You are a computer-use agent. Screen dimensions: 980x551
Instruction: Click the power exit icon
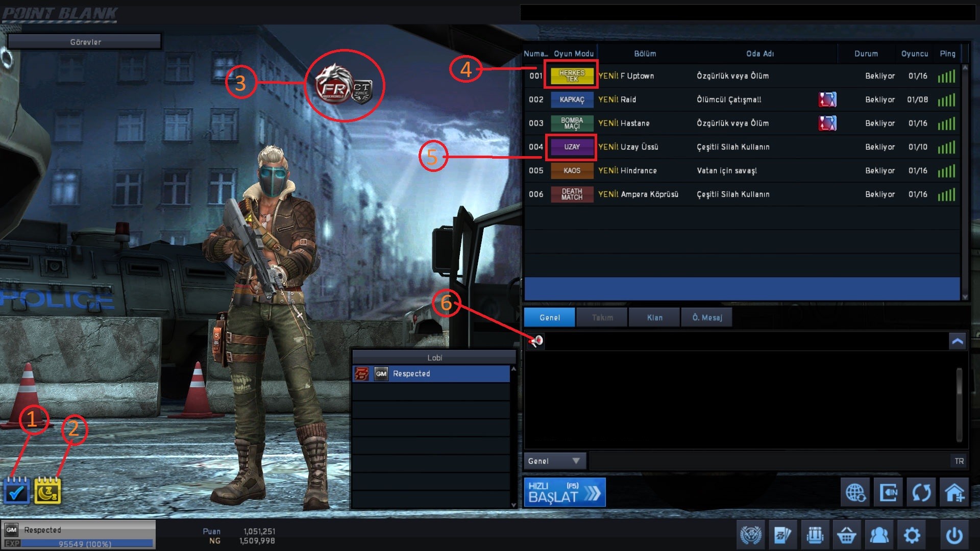tap(954, 535)
